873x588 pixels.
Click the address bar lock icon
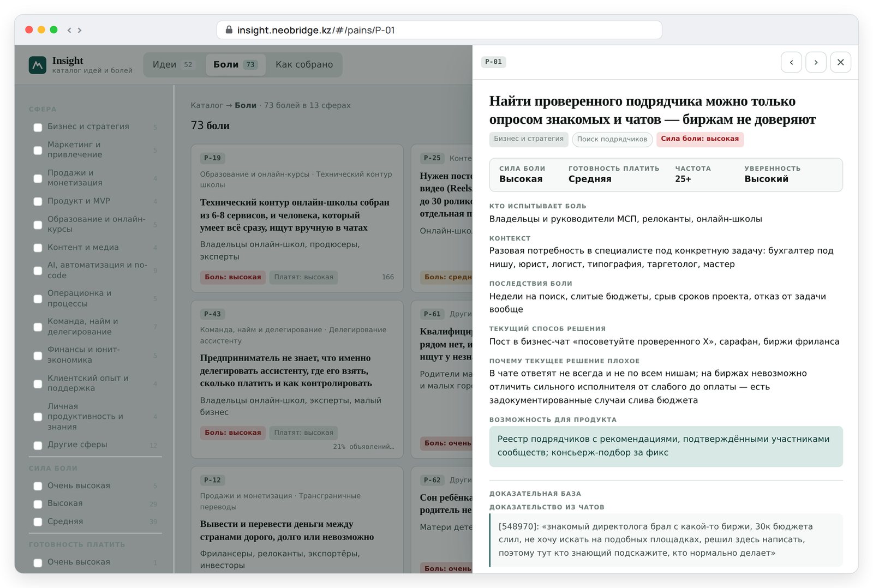(x=229, y=30)
